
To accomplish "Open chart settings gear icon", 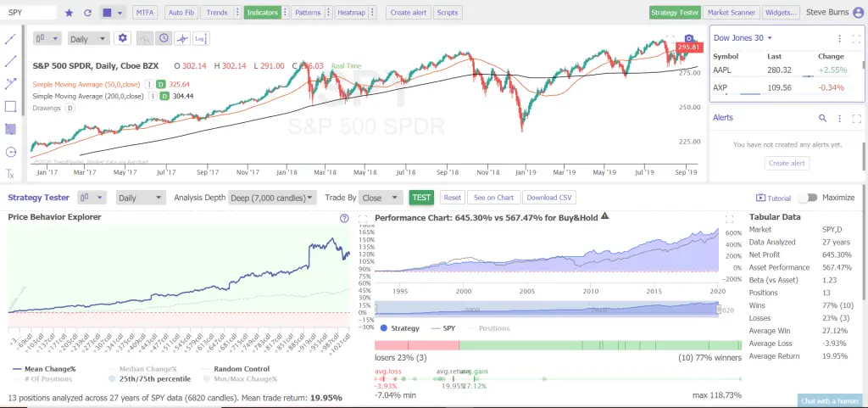I will click(x=122, y=38).
